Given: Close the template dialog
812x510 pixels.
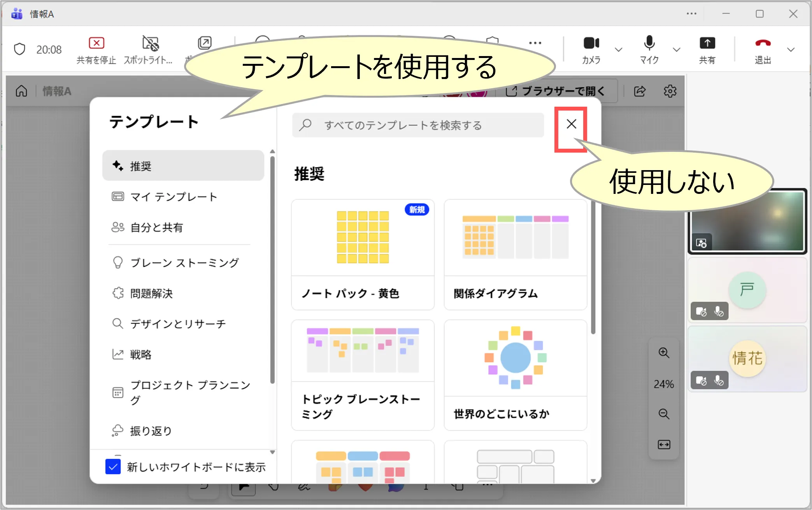Looking at the screenshot, I should click(571, 124).
